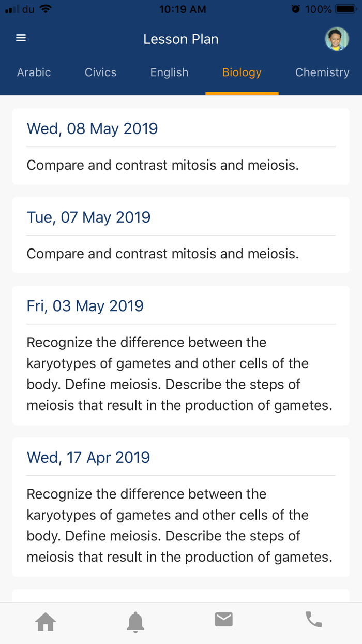Tap the battery indicator in status bar
Image resolution: width=362 pixels, height=644 pixels.
click(345, 9)
